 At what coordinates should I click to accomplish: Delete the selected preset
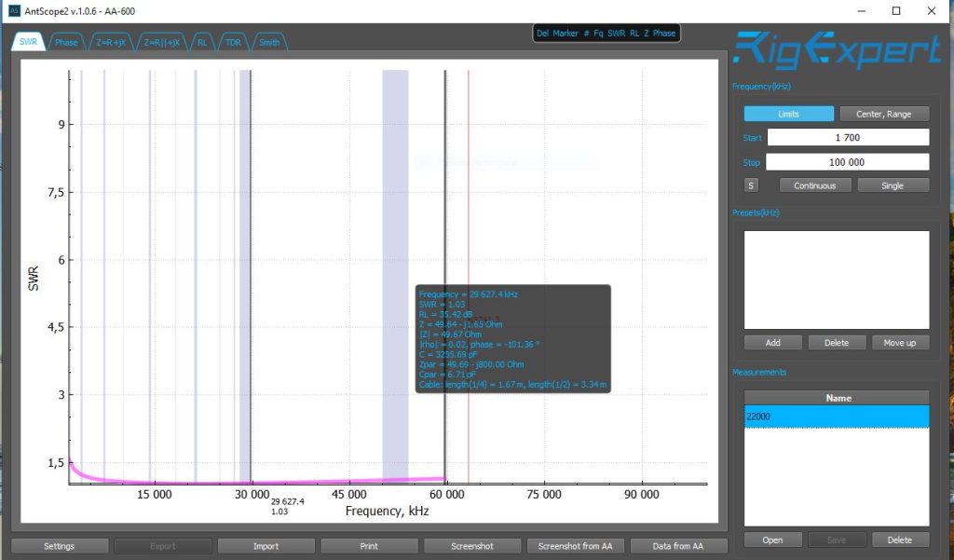837,343
